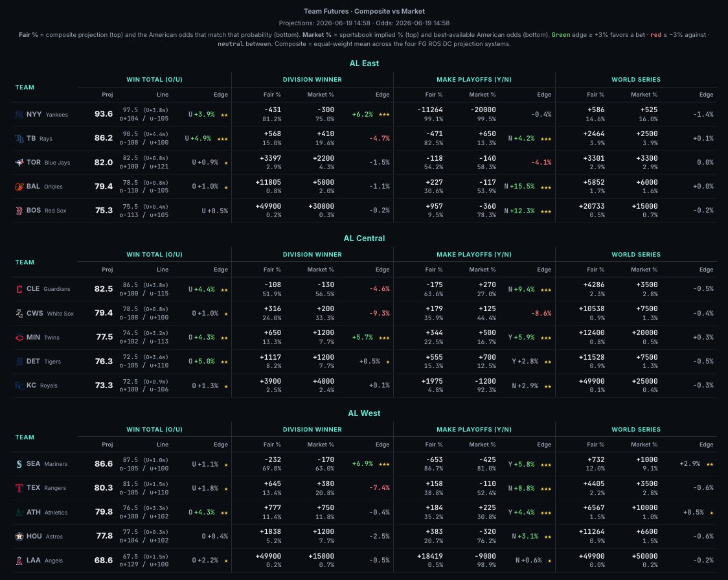728x580 pixels.
Task: Click the Rays team logo icon
Action: click(19, 139)
